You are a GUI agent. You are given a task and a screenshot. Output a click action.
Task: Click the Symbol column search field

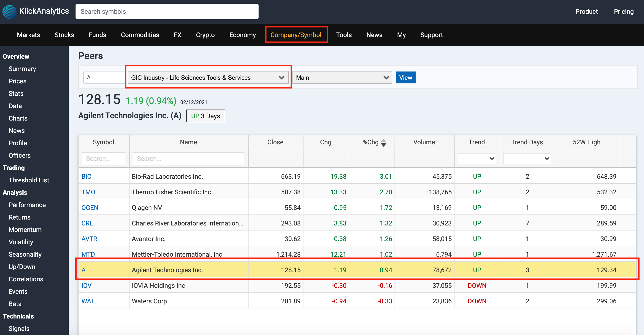click(103, 159)
